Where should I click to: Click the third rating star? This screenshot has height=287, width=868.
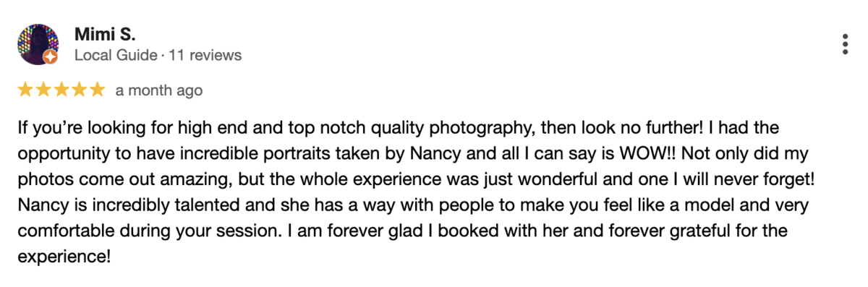[x=61, y=90]
